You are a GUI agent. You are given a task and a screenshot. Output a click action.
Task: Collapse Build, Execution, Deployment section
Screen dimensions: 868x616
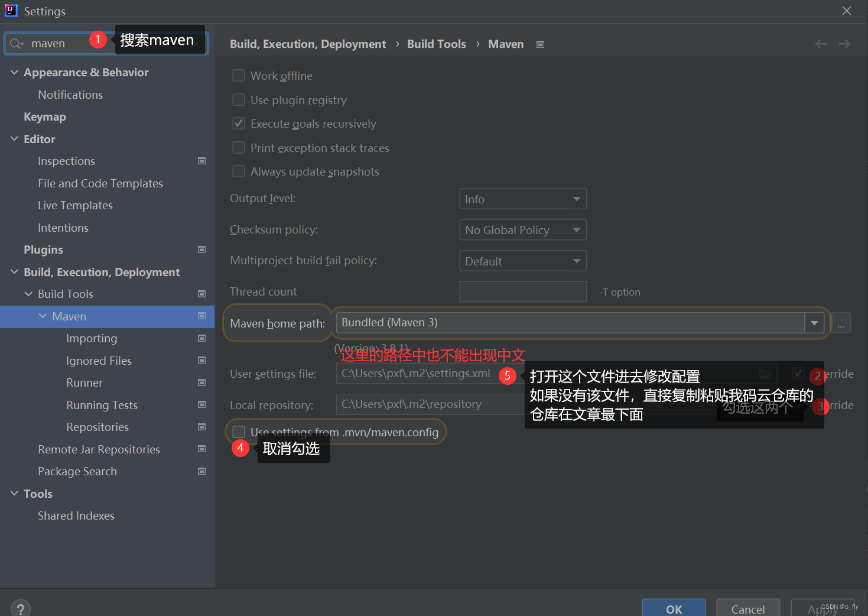click(x=15, y=272)
